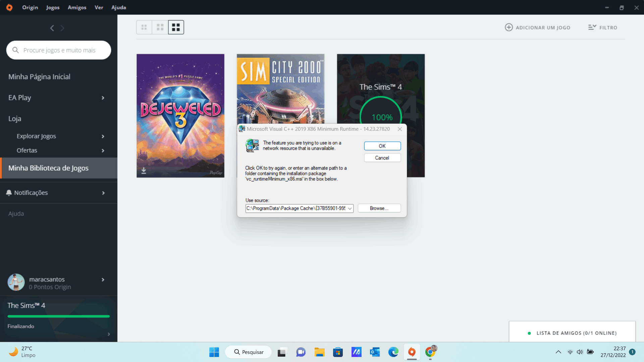This screenshot has height=362, width=644.
Task: Click the Add game plus icon
Action: [x=508, y=27]
